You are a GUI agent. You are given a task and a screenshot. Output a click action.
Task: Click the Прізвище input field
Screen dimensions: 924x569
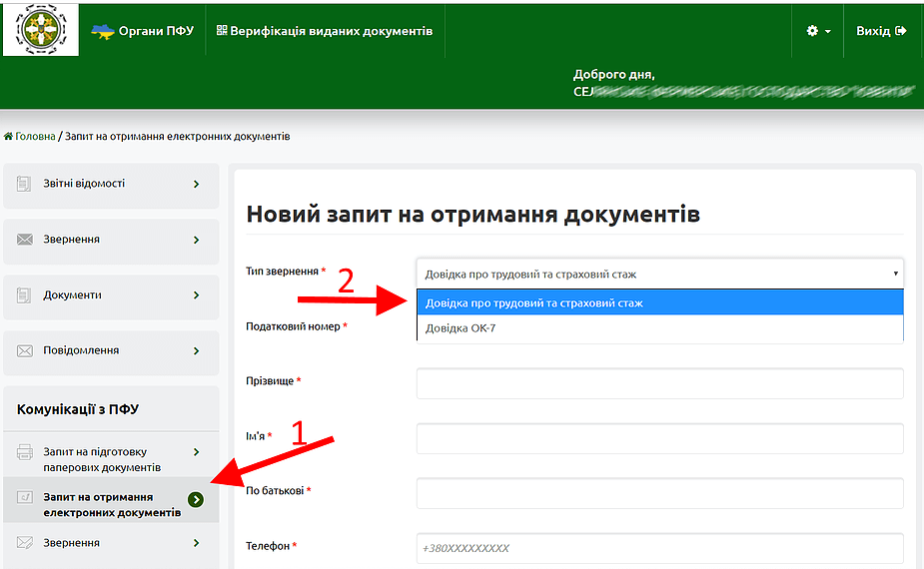(x=659, y=383)
